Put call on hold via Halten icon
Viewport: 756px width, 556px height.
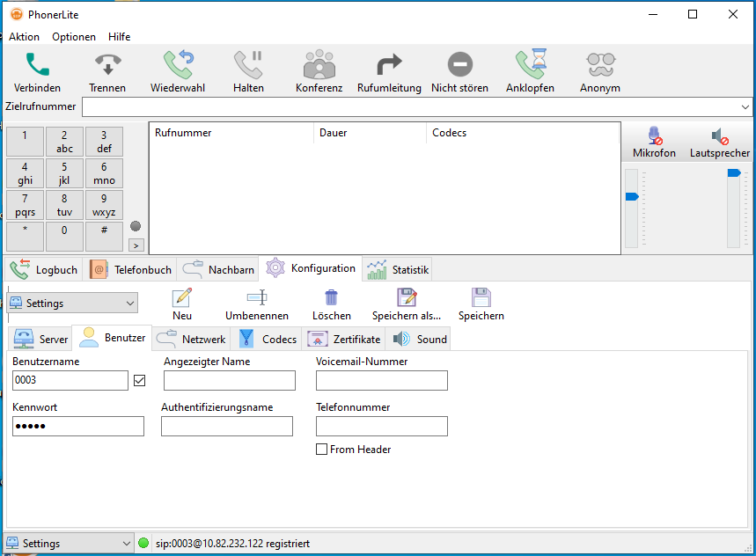(248, 63)
